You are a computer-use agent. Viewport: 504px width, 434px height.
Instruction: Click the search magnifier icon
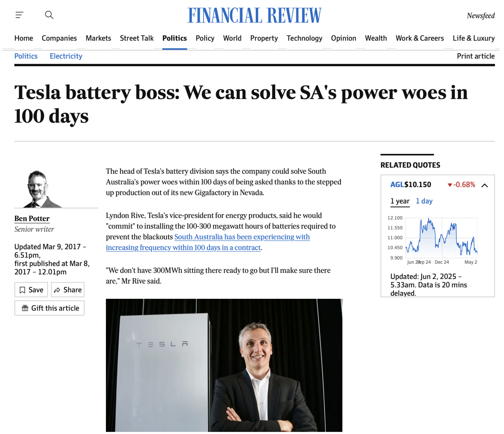[x=49, y=15]
